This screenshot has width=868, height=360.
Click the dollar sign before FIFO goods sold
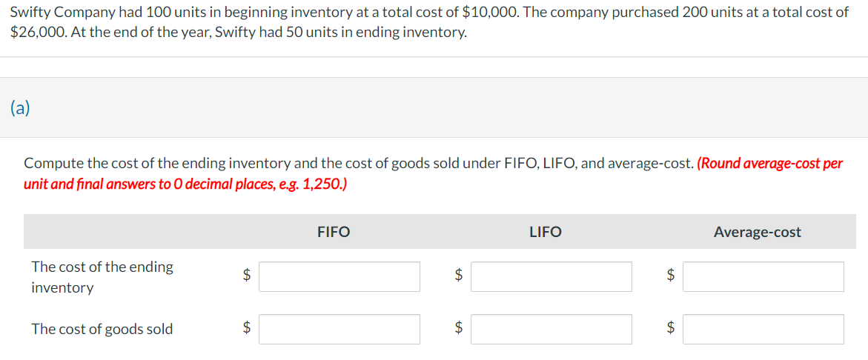click(248, 328)
